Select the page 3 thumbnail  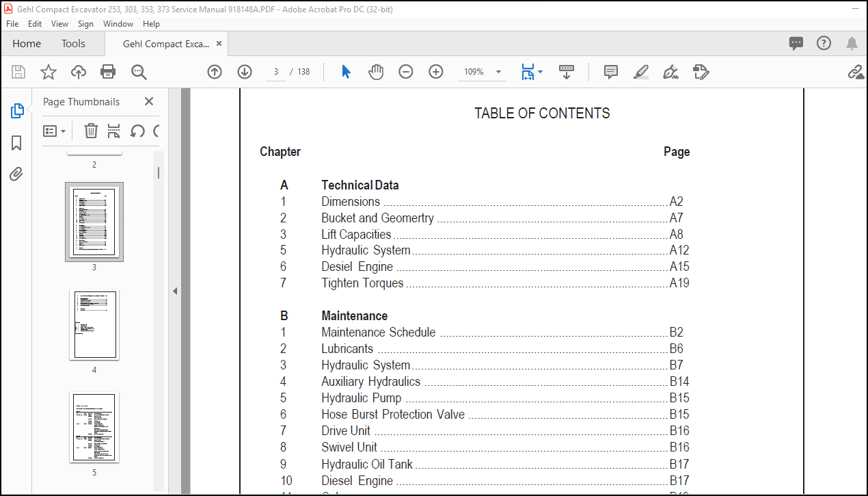tap(94, 222)
